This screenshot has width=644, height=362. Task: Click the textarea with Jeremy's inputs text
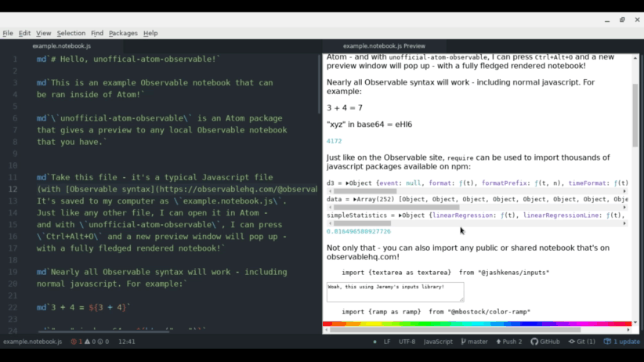[x=395, y=291]
